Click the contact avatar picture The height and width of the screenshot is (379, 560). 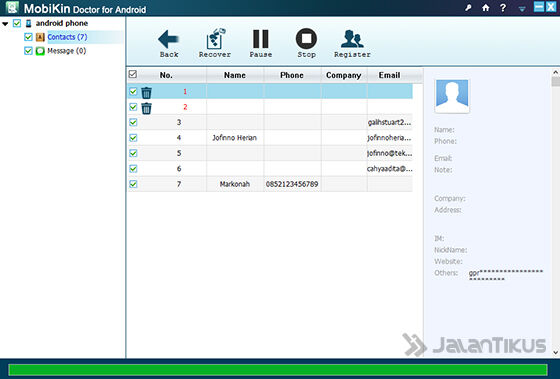tap(452, 96)
